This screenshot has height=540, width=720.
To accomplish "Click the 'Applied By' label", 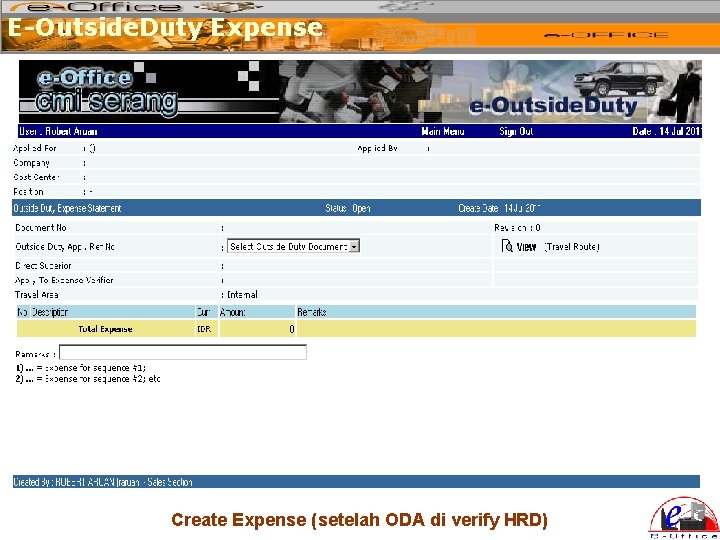I will click(377, 148).
